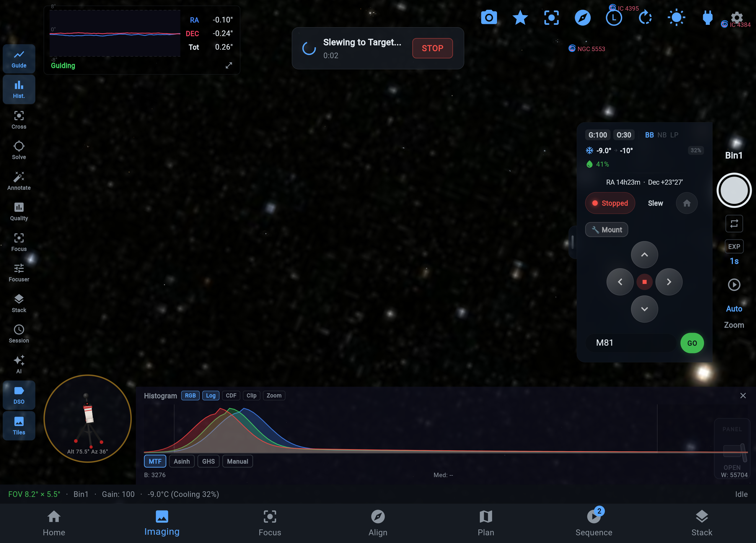756x543 pixels.
Task: Open the 0:30 exposure time setting
Action: coord(624,135)
